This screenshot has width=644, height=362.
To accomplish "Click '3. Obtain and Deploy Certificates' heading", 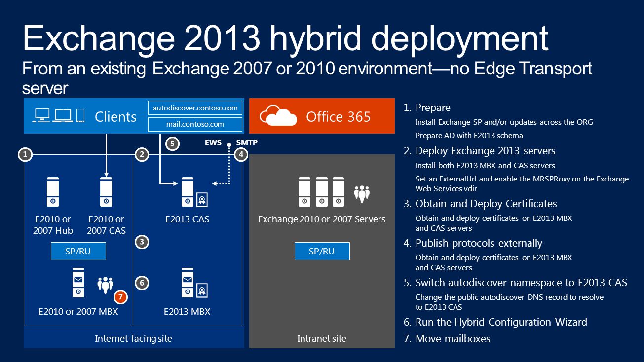I will [480, 204].
